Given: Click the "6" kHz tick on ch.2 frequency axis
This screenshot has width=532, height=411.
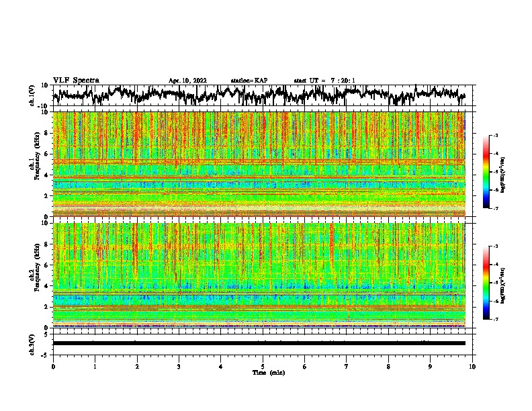Looking at the screenshot, I should (x=47, y=265).
